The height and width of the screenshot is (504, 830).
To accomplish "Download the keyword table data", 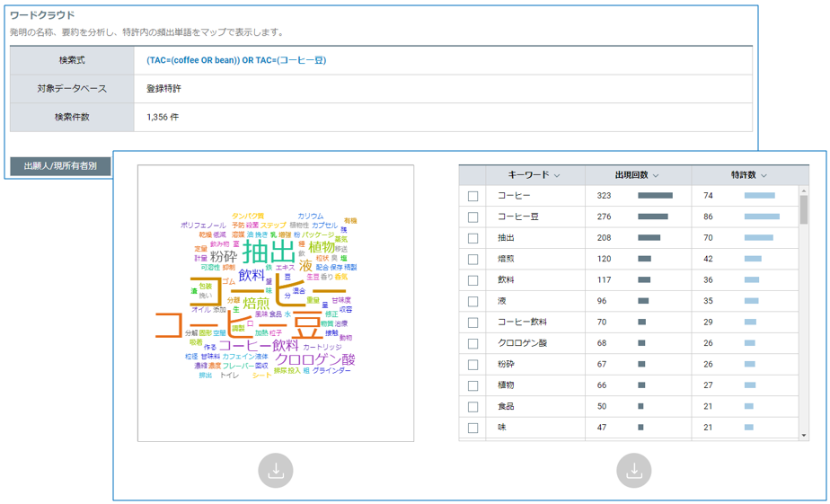I will [x=634, y=471].
